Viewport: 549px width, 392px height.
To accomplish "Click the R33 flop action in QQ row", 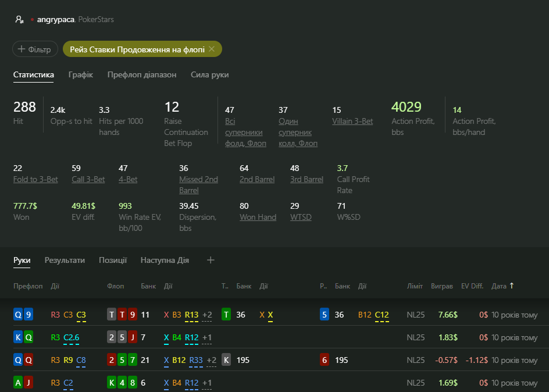I will pos(196,360).
